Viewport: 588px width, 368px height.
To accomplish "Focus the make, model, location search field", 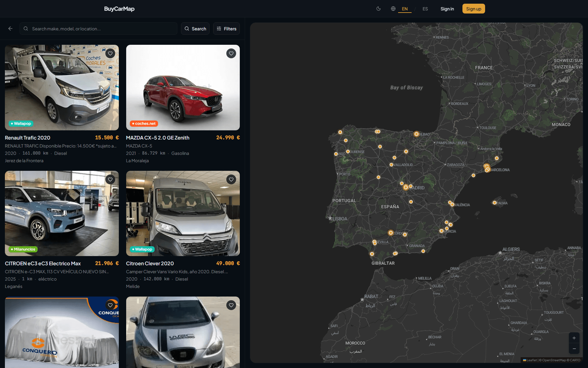I will [99, 29].
